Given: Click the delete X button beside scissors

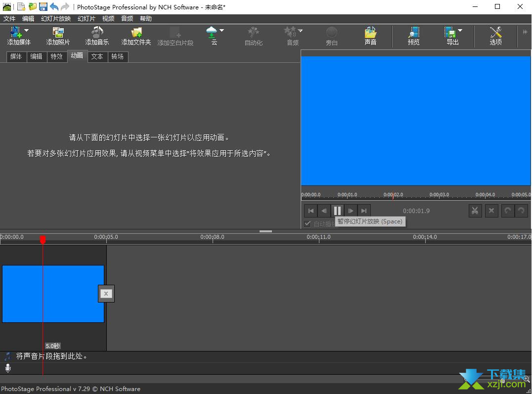Looking at the screenshot, I should (491, 211).
